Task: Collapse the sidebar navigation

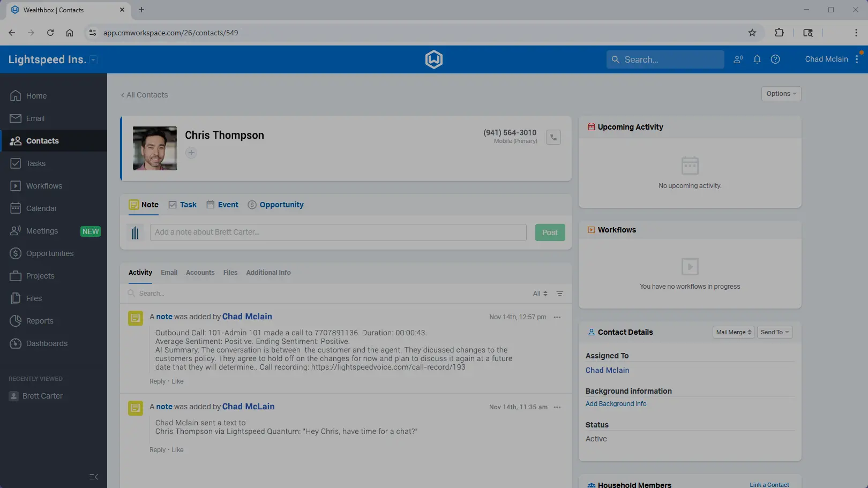Action: (x=94, y=477)
